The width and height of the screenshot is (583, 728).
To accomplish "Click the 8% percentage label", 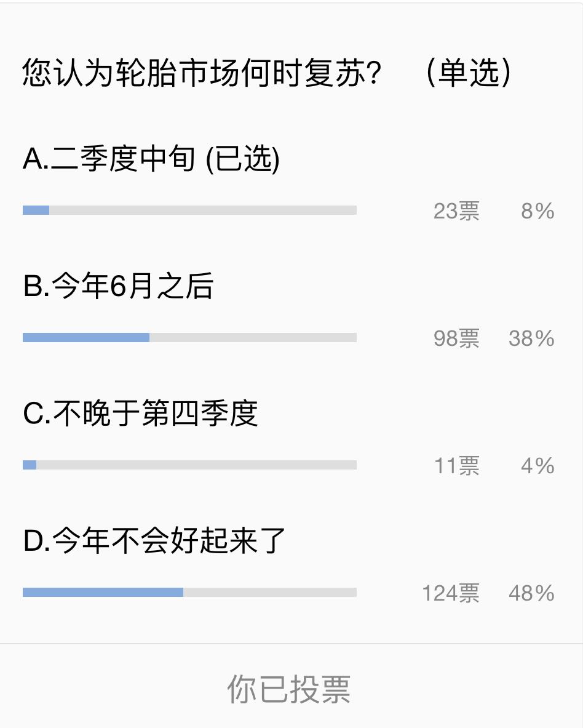I will pos(537,211).
